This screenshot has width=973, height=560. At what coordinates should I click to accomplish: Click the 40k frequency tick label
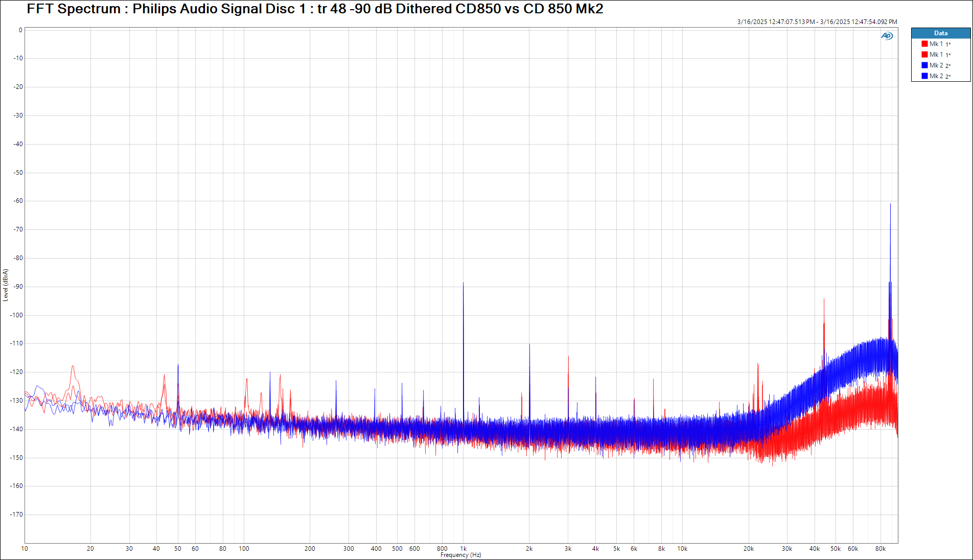click(815, 549)
